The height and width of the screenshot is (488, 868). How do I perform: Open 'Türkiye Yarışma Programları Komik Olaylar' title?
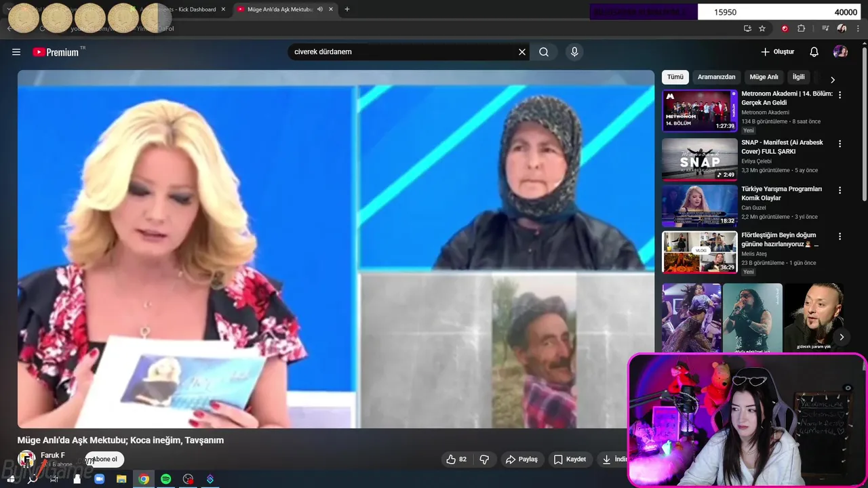[x=781, y=193]
